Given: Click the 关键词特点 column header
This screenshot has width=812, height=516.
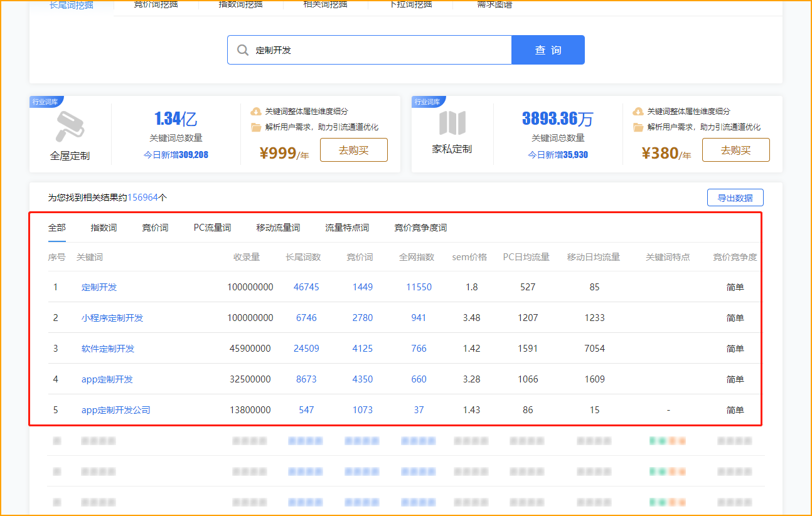Looking at the screenshot, I should point(668,257).
